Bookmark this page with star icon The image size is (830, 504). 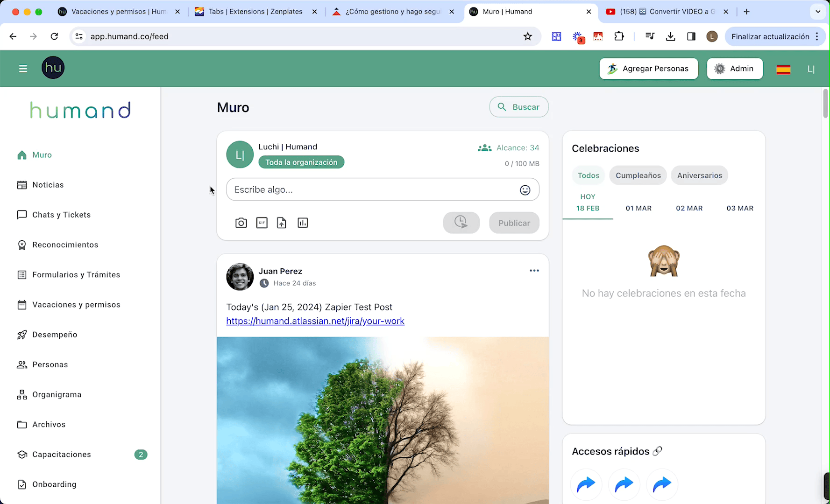528,36
